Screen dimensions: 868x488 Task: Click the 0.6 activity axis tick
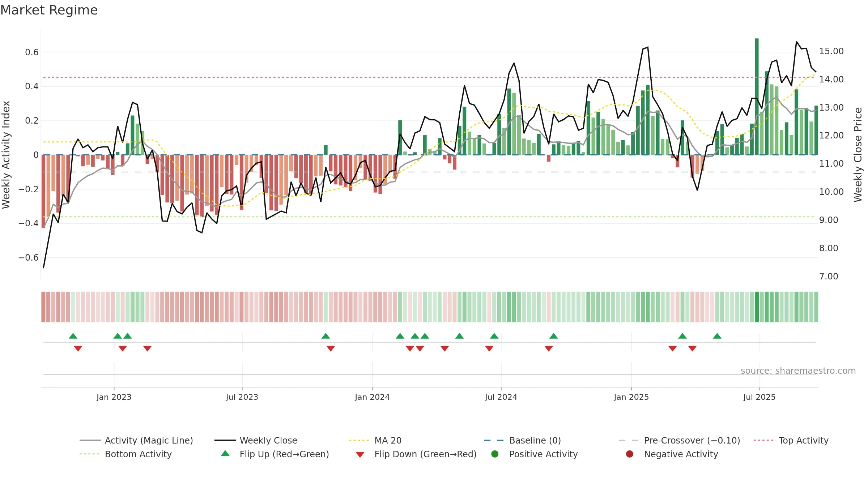(32, 52)
